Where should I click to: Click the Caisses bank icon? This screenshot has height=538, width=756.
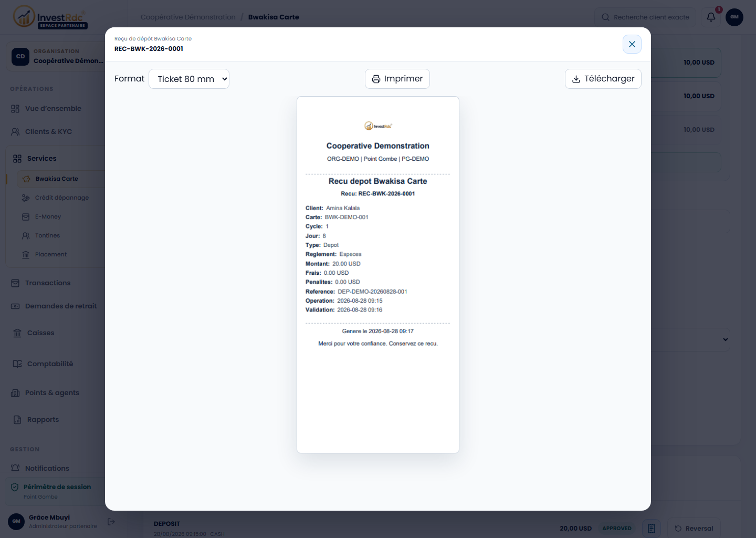[17, 333]
